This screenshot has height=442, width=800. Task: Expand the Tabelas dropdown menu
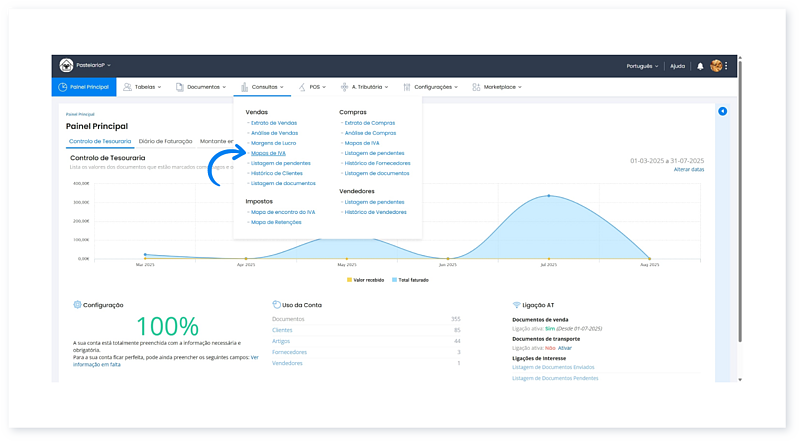142,87
